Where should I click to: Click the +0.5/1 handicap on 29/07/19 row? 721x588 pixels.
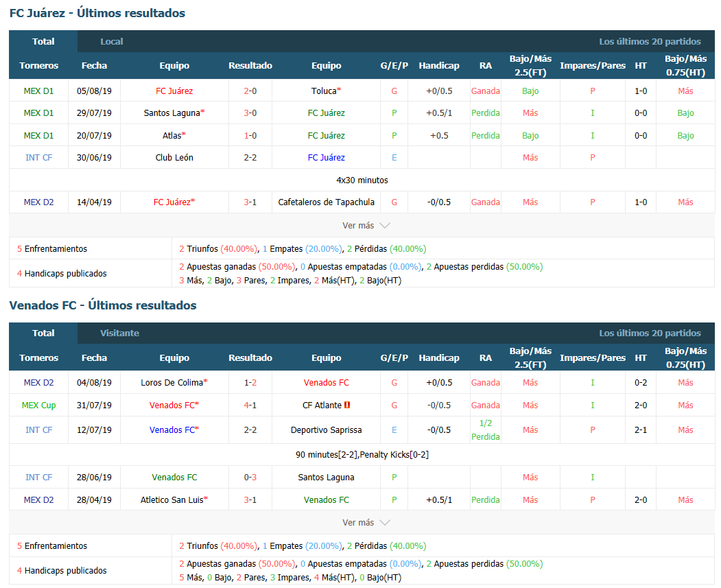tap(439, 113)
